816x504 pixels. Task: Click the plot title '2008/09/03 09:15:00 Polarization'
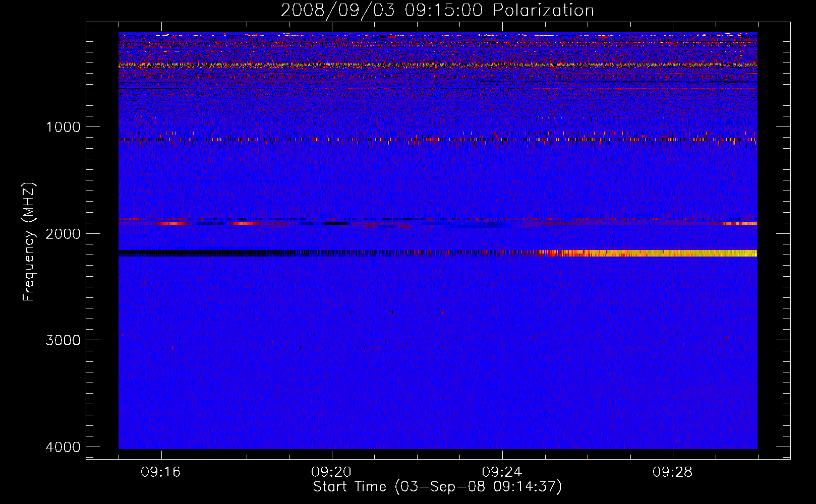tap(437, 10)
